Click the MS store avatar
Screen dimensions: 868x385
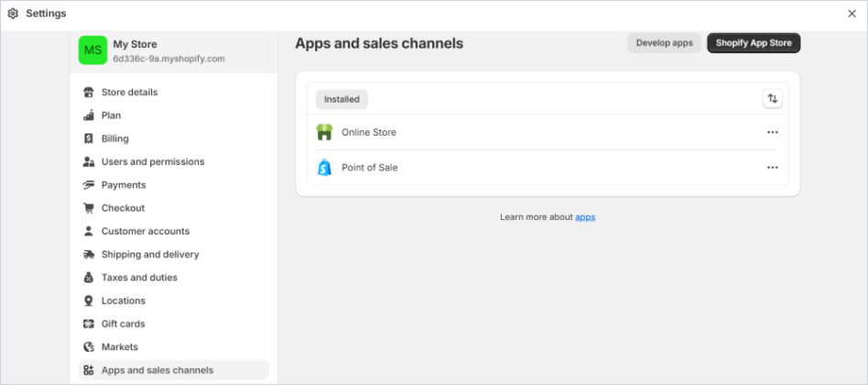(x=92, y=50)
